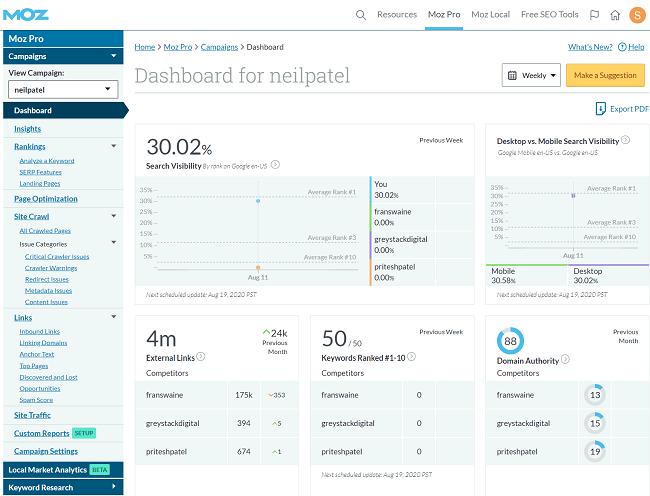Open Campaign Settings link
Image resolution: width=650 pixels, height=496 pixels.
pos(46,451)
